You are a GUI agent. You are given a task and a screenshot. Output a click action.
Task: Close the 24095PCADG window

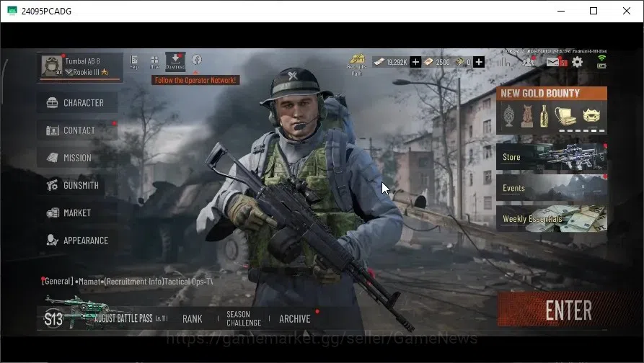click(x=627, y=11)
